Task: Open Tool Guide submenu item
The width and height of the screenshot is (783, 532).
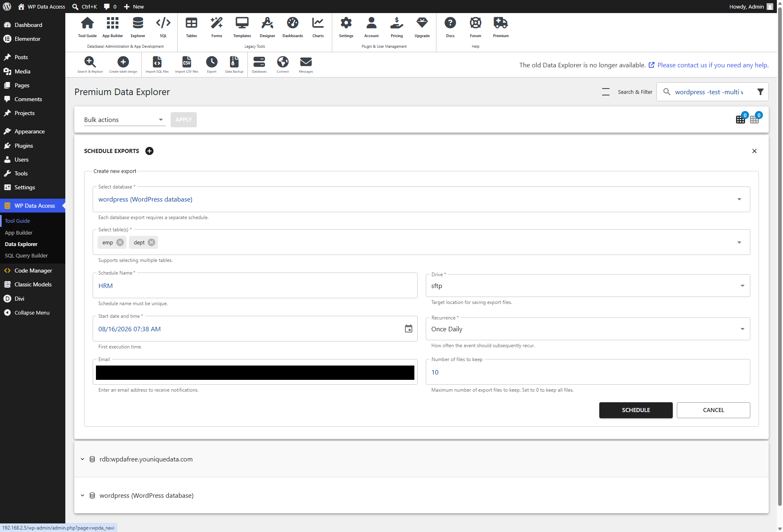Action: coord(18,221)
